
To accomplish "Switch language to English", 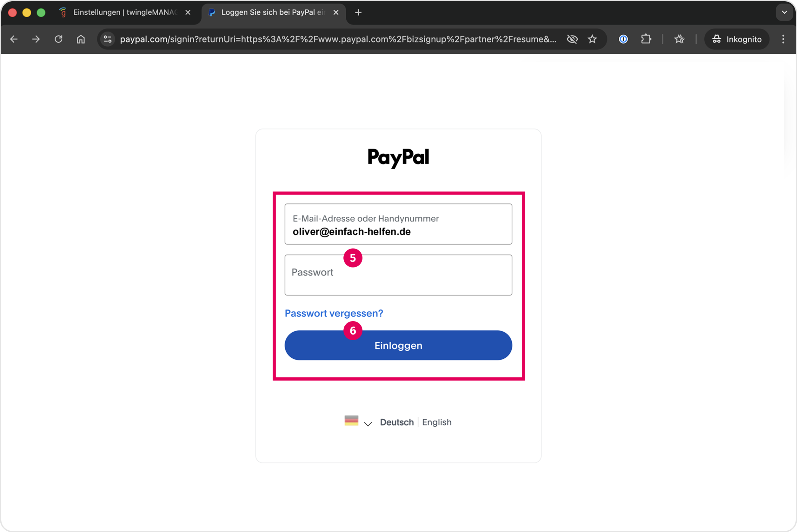I will (x=437, y=422).
